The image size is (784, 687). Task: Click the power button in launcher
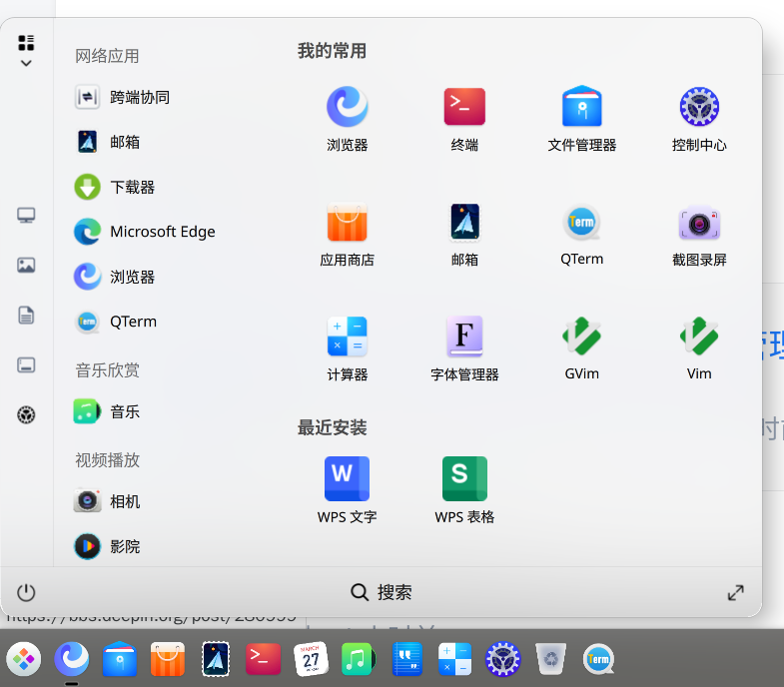pos(26,592)
